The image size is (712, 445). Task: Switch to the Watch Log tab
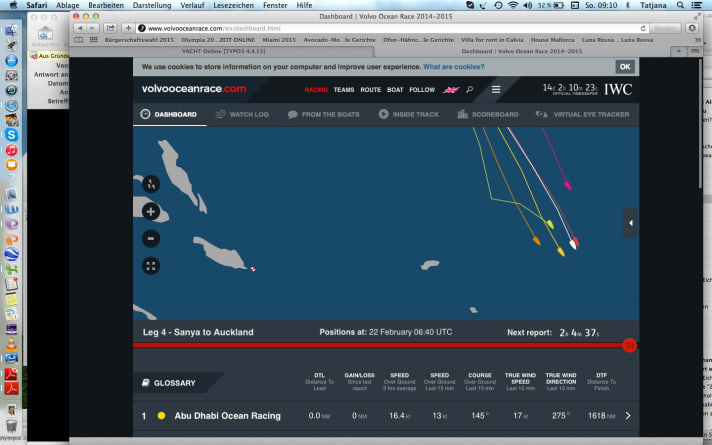point(242,114)
